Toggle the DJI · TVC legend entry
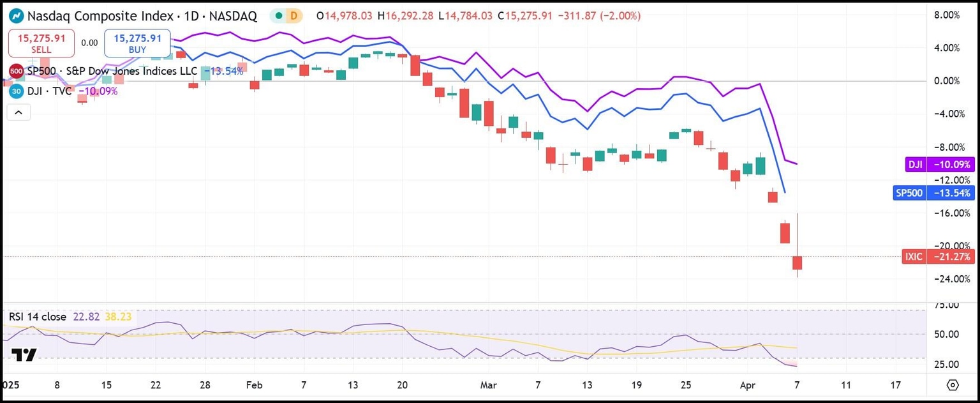Screen dimensions: 980x403 point(51,91)
